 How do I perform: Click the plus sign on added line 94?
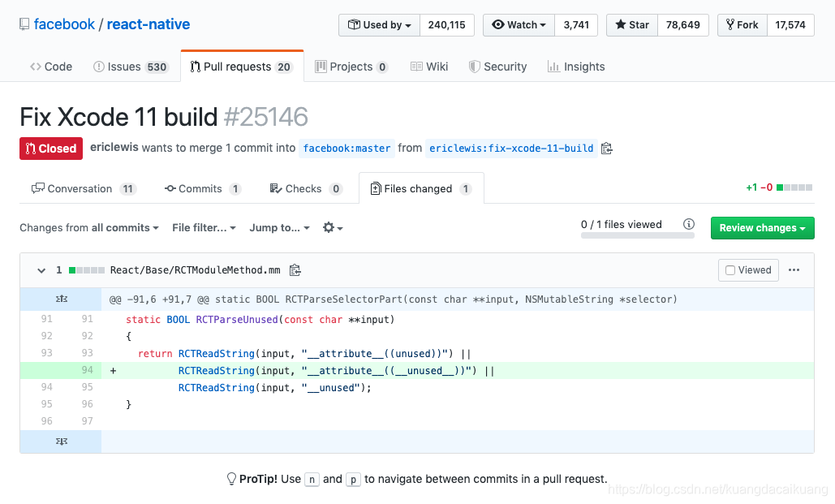(x=113, y=371)
